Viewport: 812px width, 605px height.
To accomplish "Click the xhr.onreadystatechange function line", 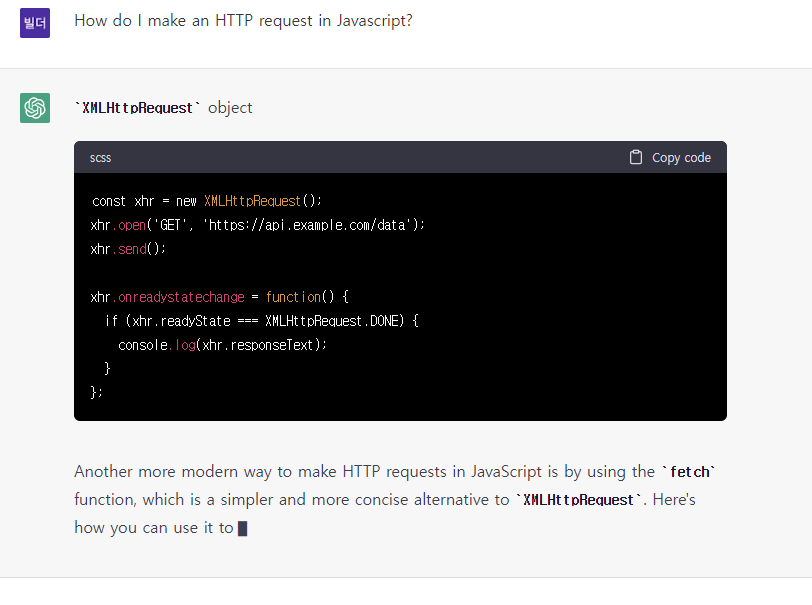I will [x=220, y=297].
